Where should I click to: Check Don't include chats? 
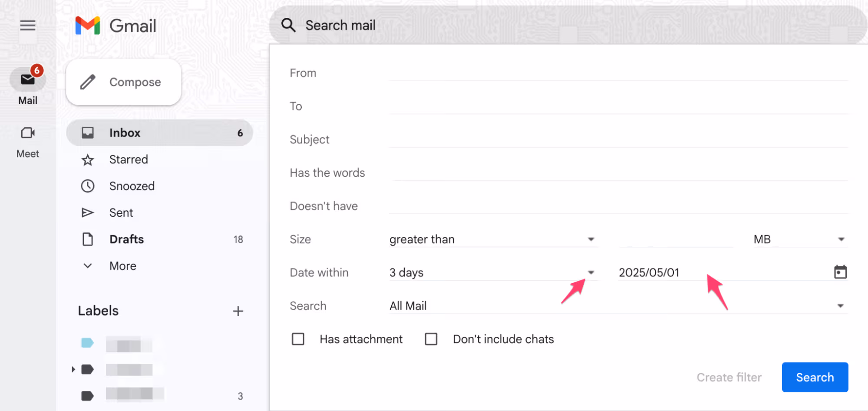pyautogui.click(x=431, y=339)
